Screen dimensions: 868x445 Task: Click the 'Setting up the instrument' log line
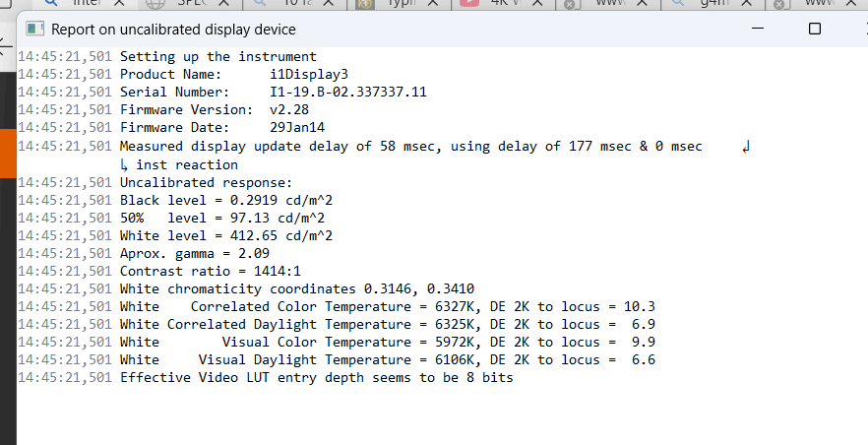click(218, 56)
